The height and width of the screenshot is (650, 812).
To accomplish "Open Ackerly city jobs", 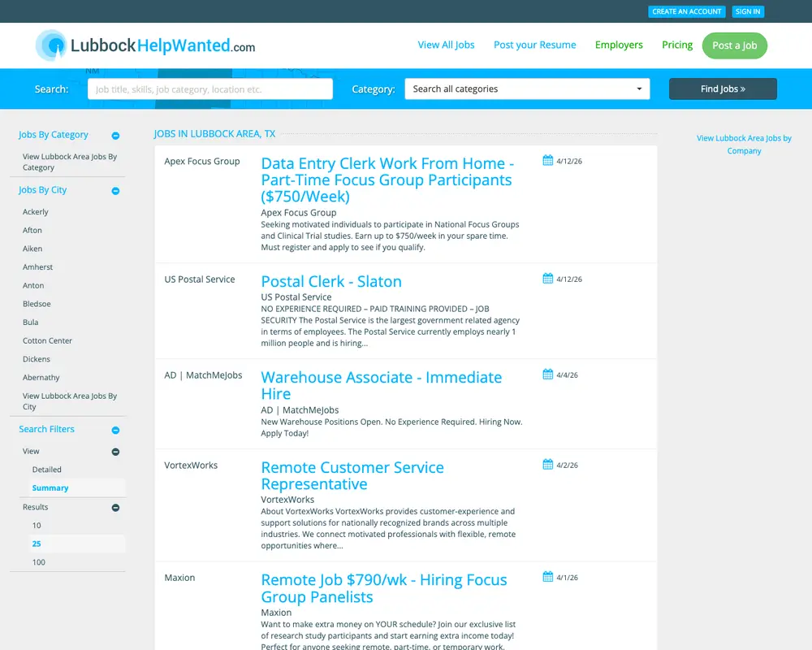I will click(x=35, y=212).
